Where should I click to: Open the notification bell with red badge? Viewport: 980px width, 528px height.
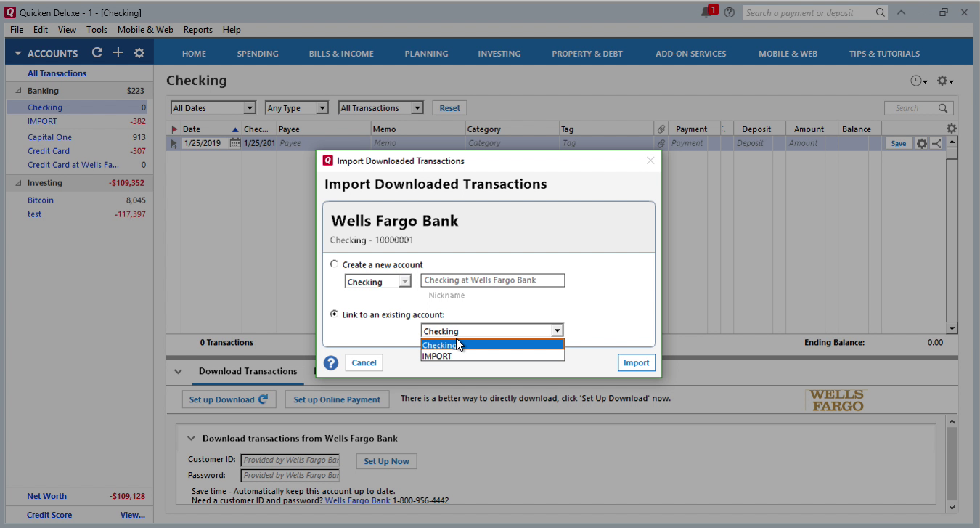(709, 12)
